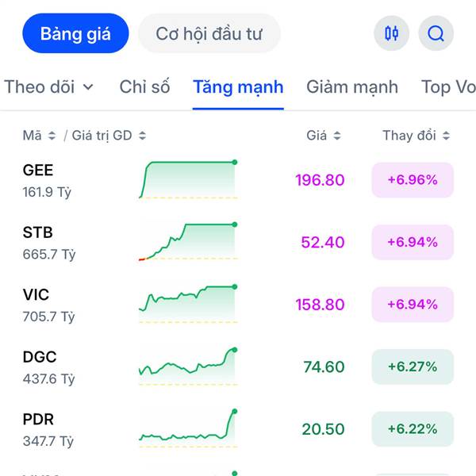Viewport: 476px width, 476px height.
Task: Toggle GEE +6.96% change badge
Action: 412,180
